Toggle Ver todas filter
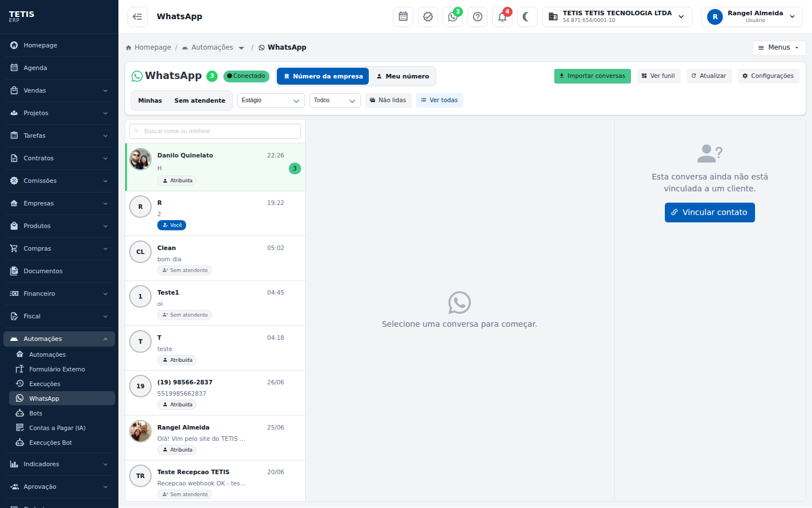The image size is (812, 508). coord(439,100)
